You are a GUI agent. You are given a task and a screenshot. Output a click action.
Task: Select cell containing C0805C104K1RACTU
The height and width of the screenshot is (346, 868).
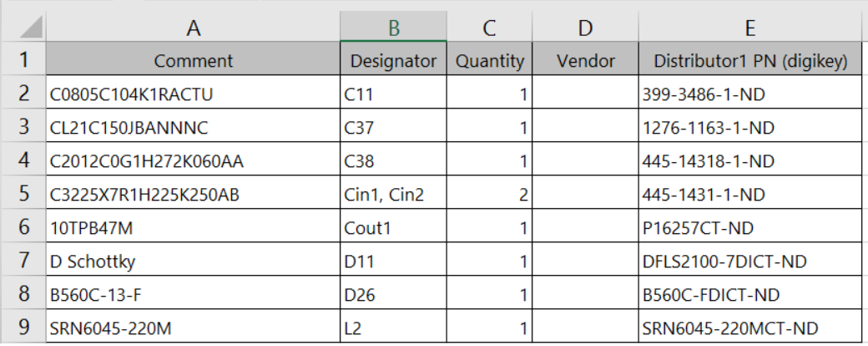[x=194, y=94]
